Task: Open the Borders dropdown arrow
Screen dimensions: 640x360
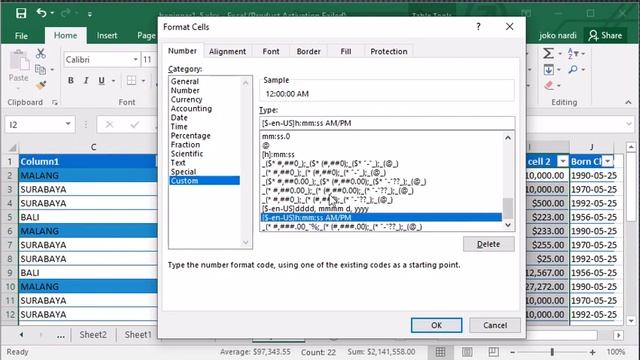Action: click(x=143, y=81)
